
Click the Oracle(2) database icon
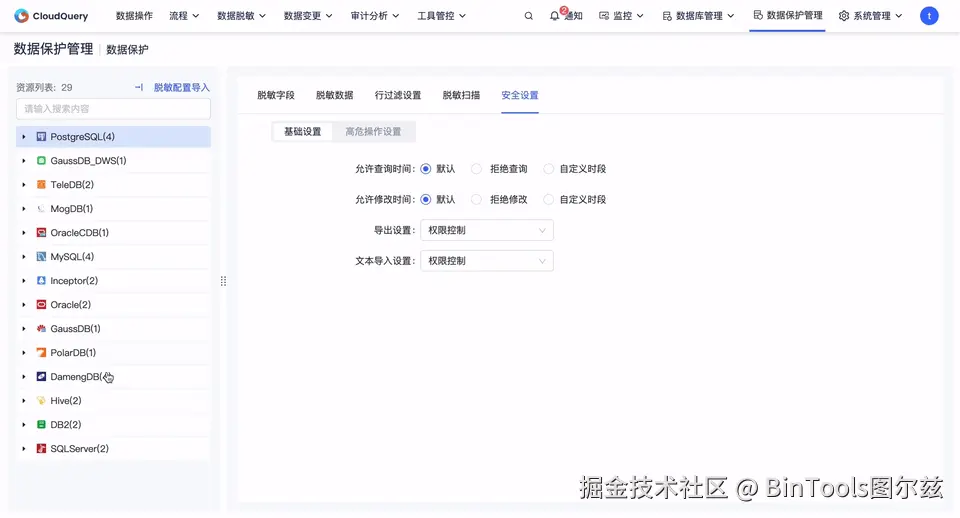coord(41,304)
